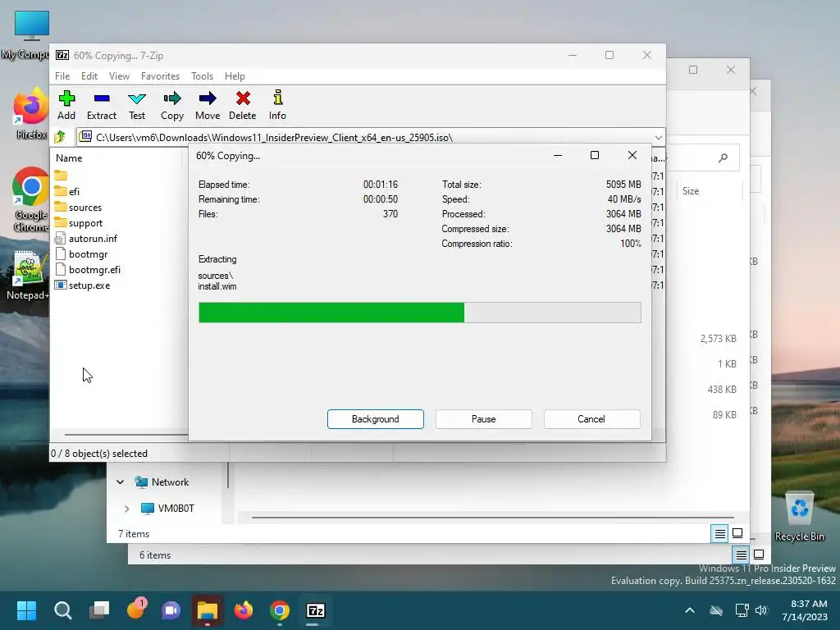The width and height of the screenshot is (840, 630).
Task: Open the Firefox desktop shortcut
Action: pos(30,114)
